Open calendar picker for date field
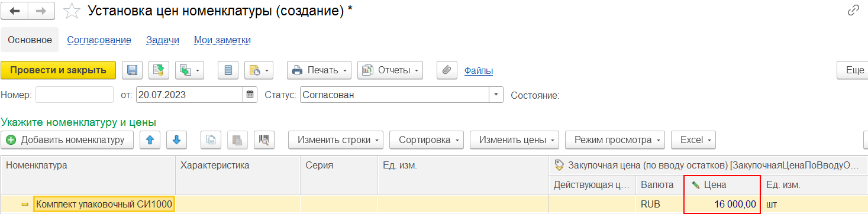Screen dimensions: 868x214 pos(250,95)
